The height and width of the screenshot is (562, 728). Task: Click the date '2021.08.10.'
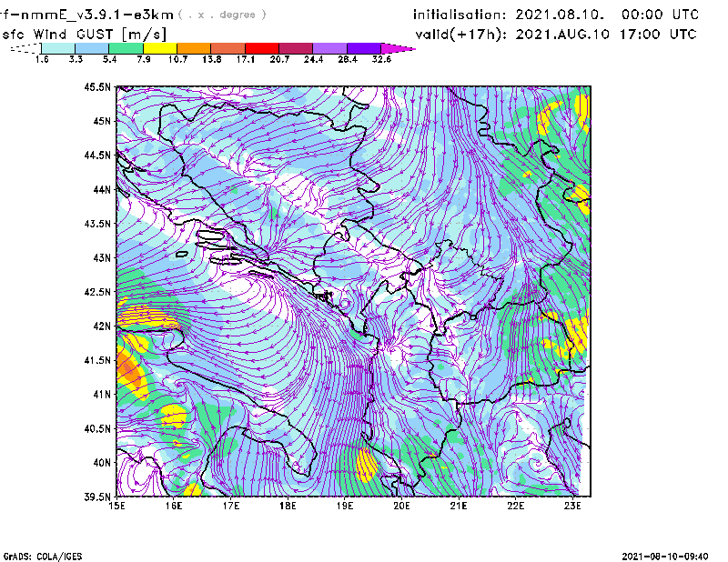[560, 15]
